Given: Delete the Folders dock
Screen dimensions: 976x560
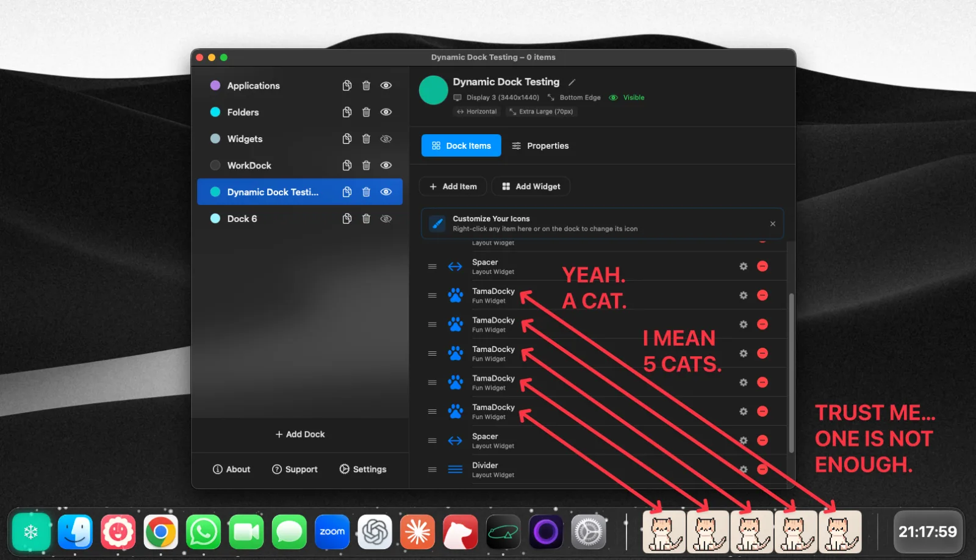Looking at the screenshot, I should (x=366, y=112).
